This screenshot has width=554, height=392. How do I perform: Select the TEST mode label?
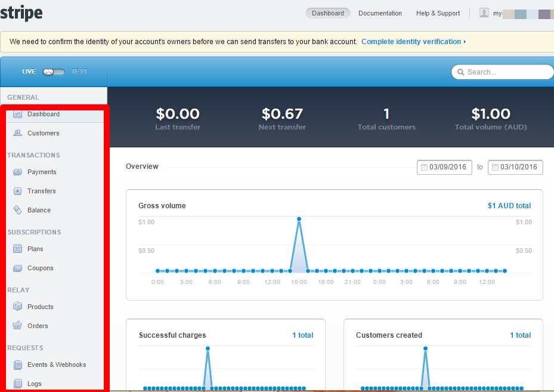pyautogui.click(x=79, y=72)
